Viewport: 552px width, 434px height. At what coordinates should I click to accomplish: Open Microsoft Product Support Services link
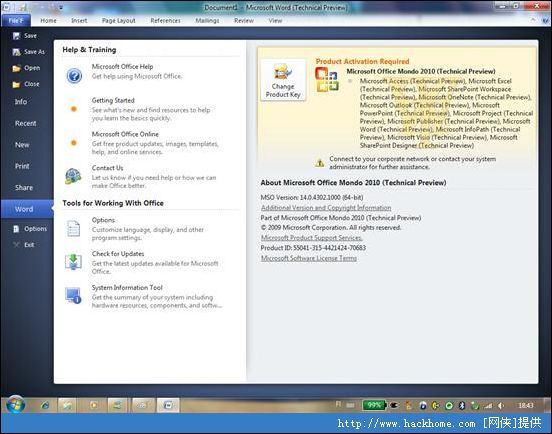pos(312,238)
